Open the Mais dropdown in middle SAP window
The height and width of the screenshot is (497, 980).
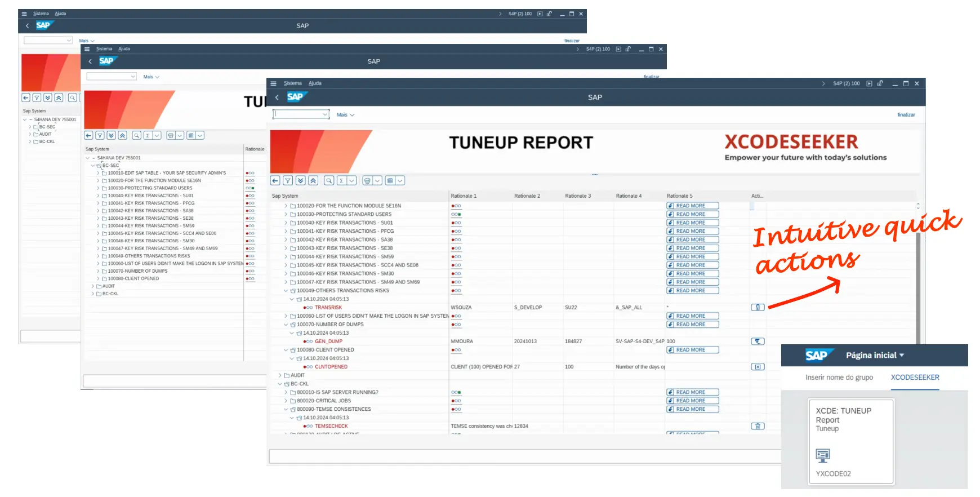151,77
